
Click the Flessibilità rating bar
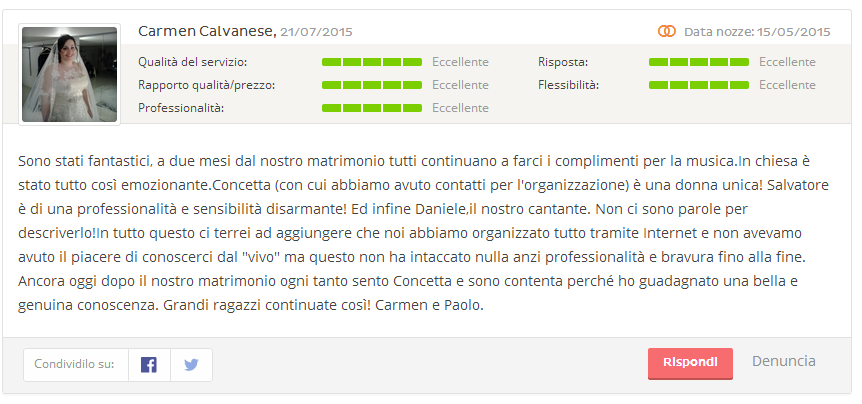(698, 85)
